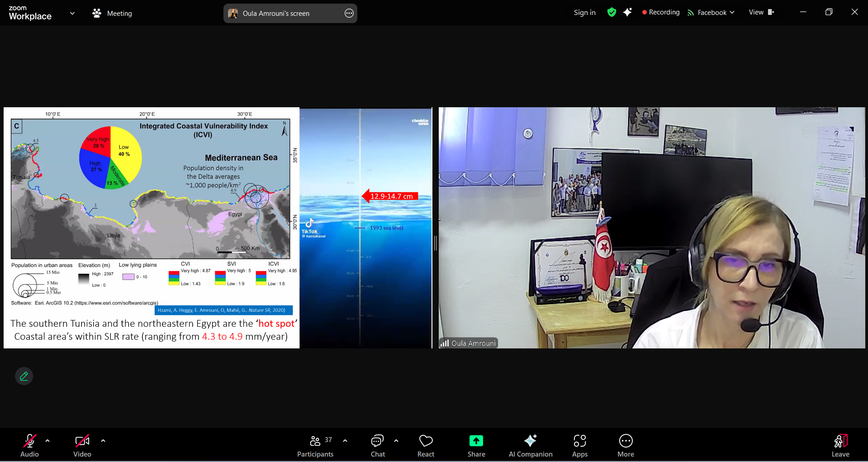Switch to the Meeting tab
Image resolution: width=868 pixels, height=462 pixels.
tap(113, 13)
